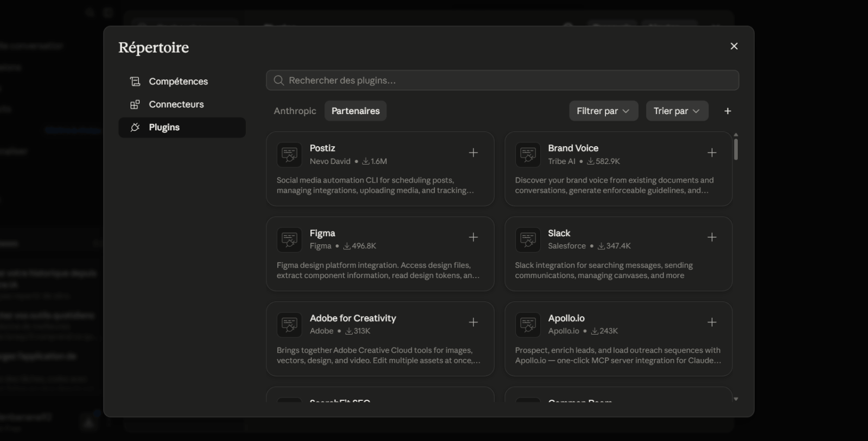
Task: Switch to the Anthropic tab
Action: 295,111
